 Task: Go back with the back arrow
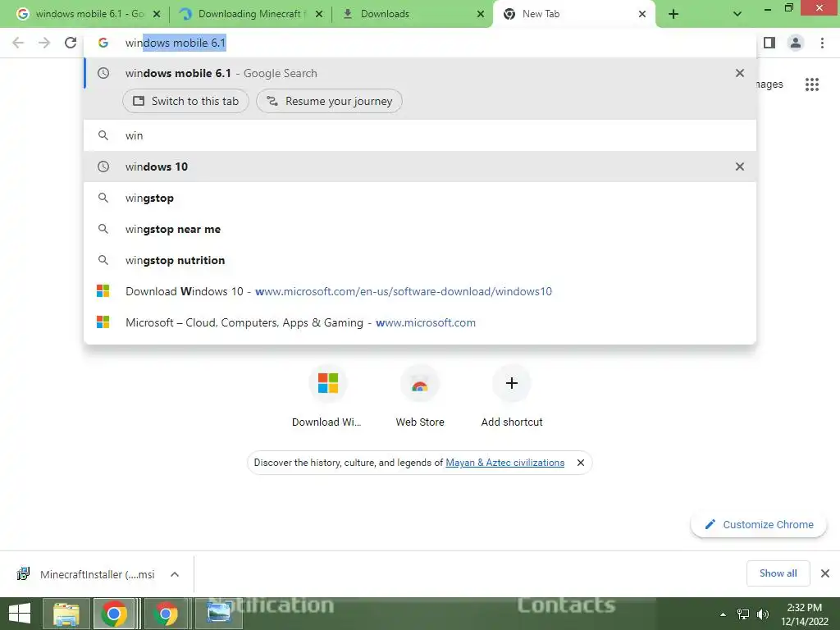[18, 43]
